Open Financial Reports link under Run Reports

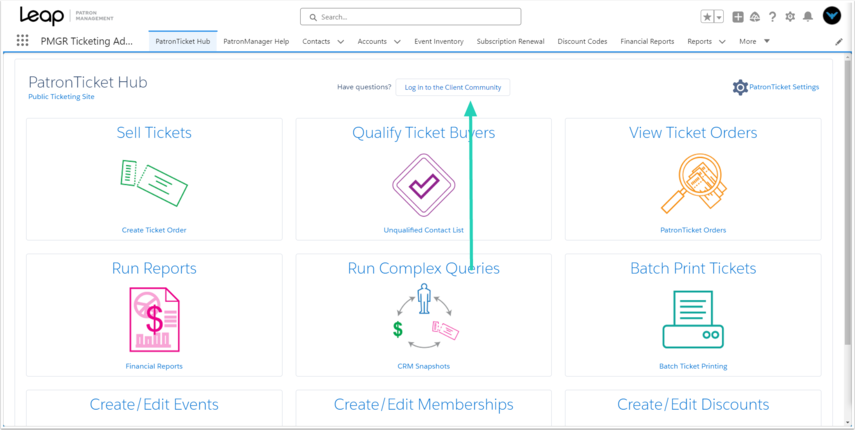(x=154, y=366)
